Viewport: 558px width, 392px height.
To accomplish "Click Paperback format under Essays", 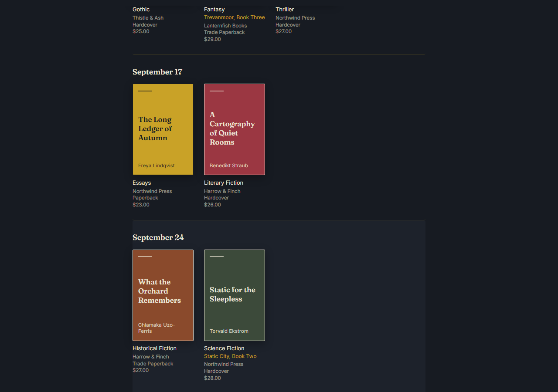I will [145, 198].
